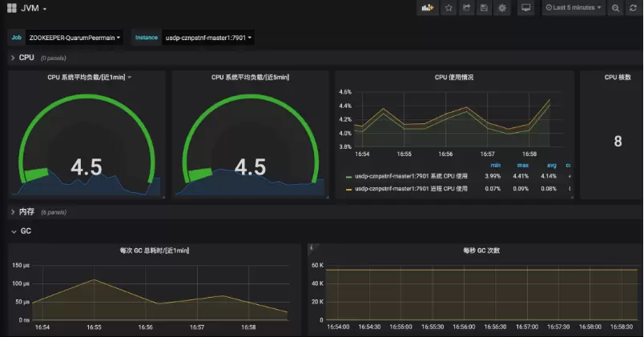Switch to TV view mode icon
644x337 pixels.
pos(525,8)
